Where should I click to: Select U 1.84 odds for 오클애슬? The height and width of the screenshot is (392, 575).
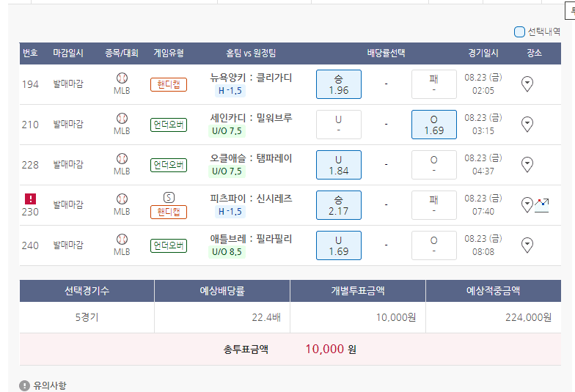[339, 165]
